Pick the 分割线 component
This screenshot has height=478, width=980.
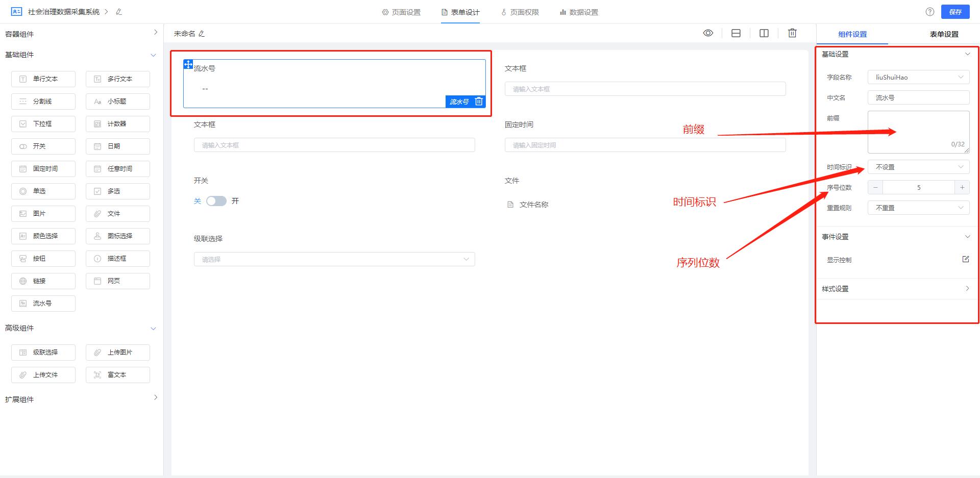[43, 102]
